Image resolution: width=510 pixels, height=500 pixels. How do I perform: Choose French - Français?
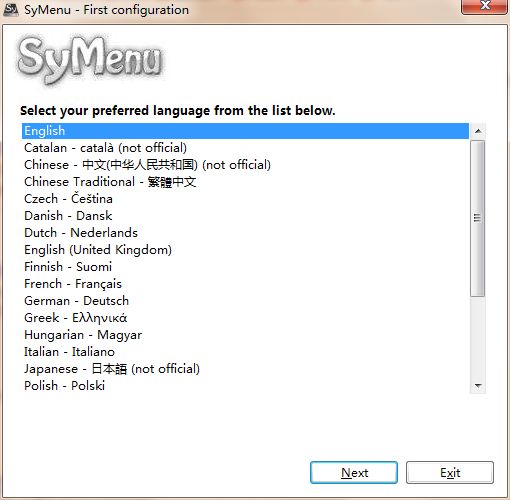point(245,284)
